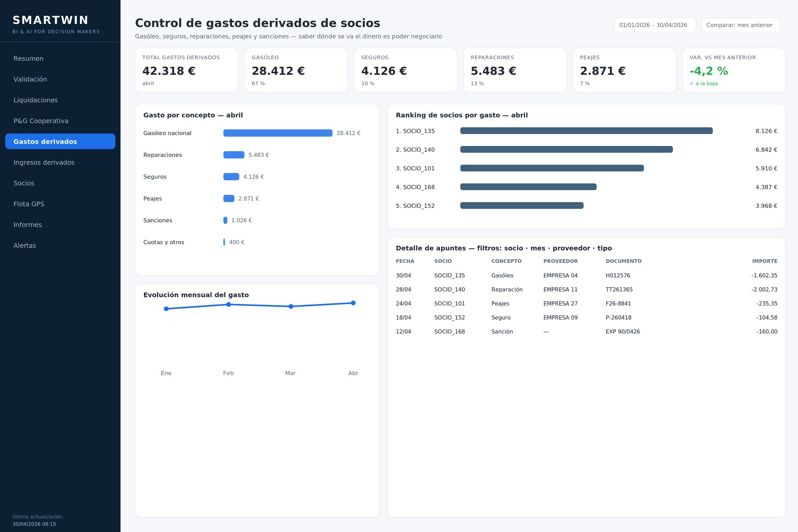
Task: Click the Ene data point on the line chart
Action: [166, 309]
